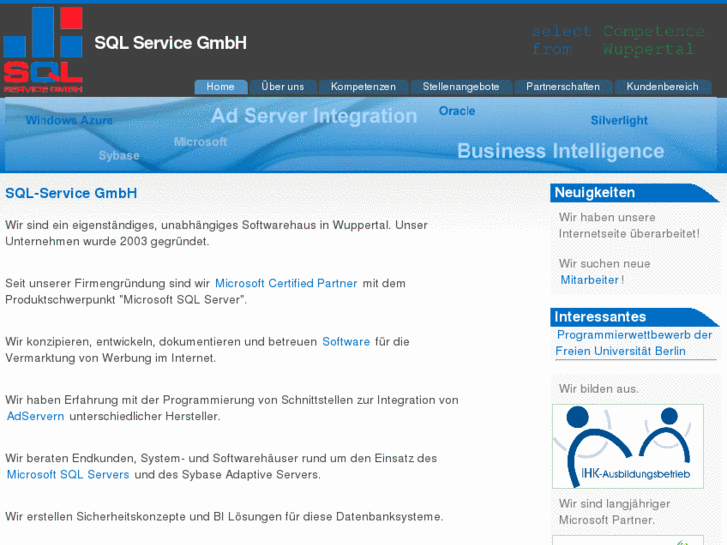Select the Partnerschaften tab
Viewport: 727px width, 545px height.
[563, 87]
